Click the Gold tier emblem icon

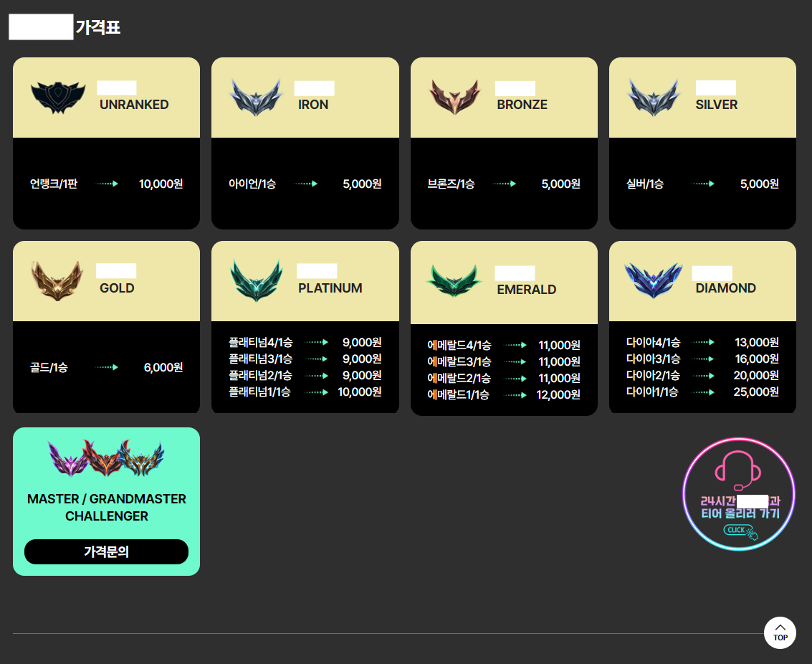click(x=57, y=281)
